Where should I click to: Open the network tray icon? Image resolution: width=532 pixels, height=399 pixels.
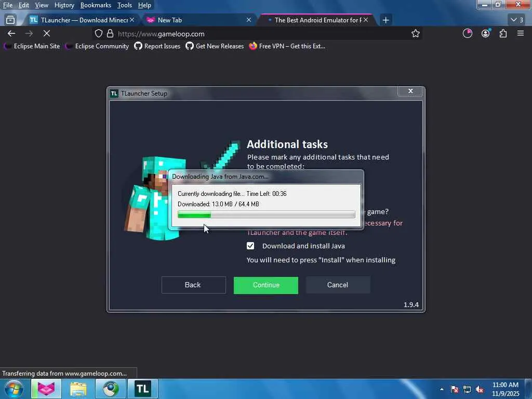click(x=467, y=389)
